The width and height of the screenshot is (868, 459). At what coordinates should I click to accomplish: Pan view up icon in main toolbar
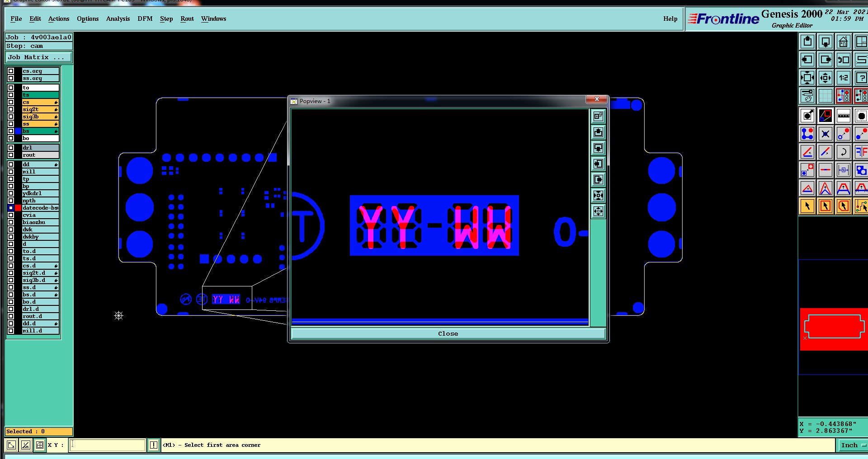pos(807,42)
